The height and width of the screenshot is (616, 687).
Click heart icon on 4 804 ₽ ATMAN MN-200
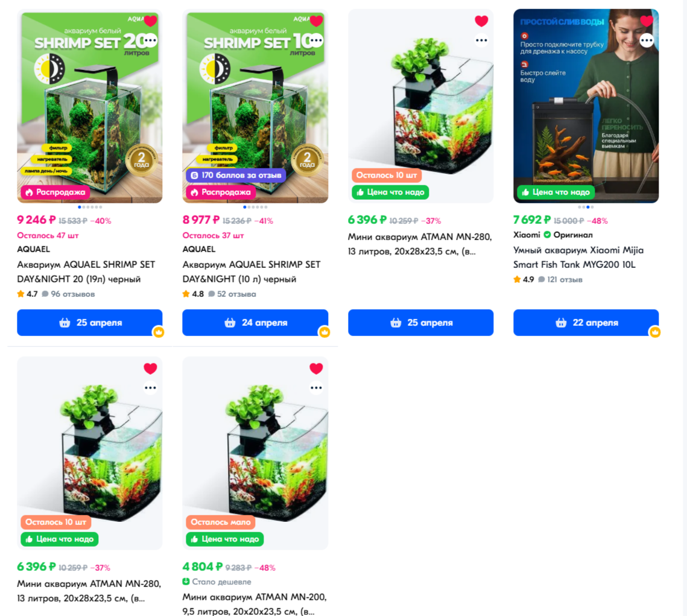coord(316,369)
